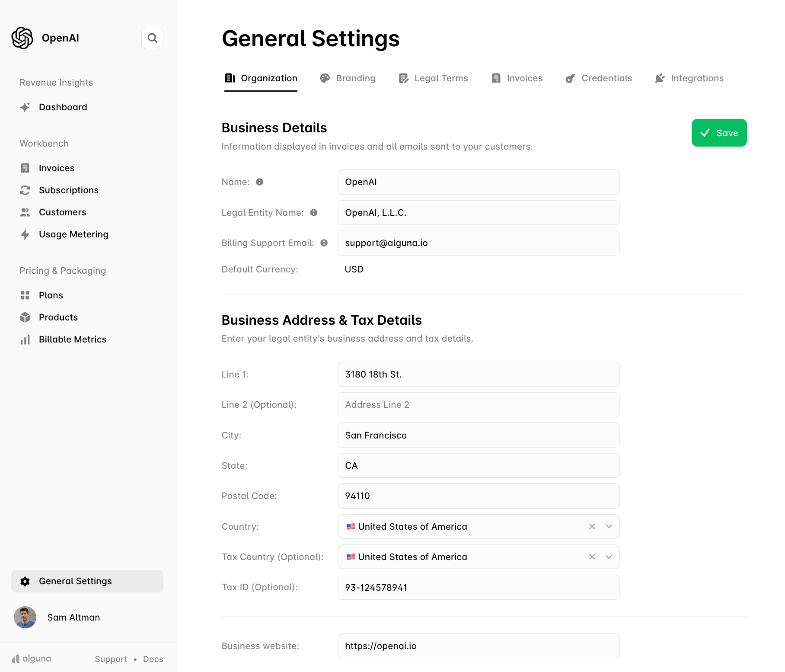Image resolution: width=785 pixels, height=672 pixels.
Task: Click the Products box icon
Action: tap(25, 317)
